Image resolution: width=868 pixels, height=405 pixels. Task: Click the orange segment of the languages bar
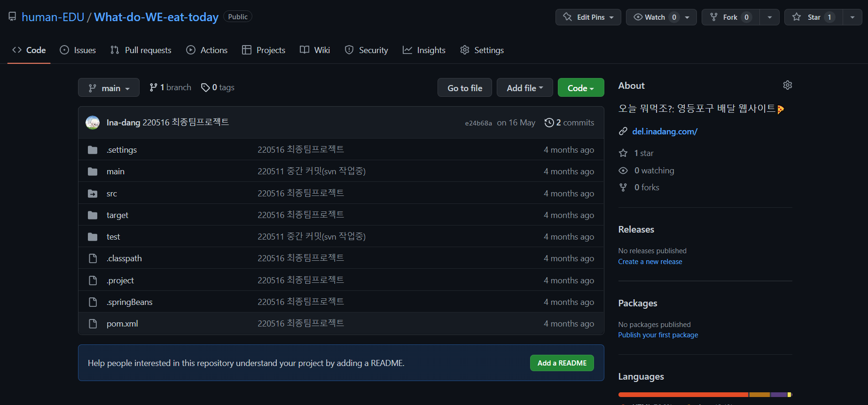click(759, 395)
